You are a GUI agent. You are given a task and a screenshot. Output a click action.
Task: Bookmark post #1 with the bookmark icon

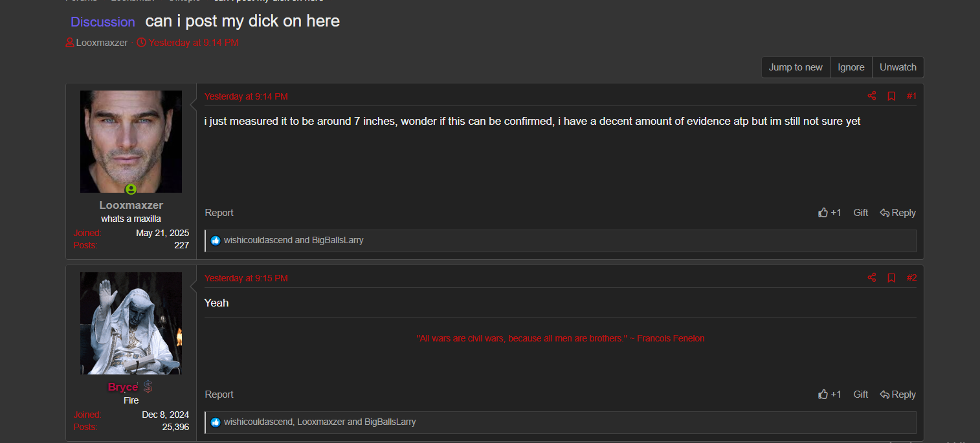(x=891, y=96)
